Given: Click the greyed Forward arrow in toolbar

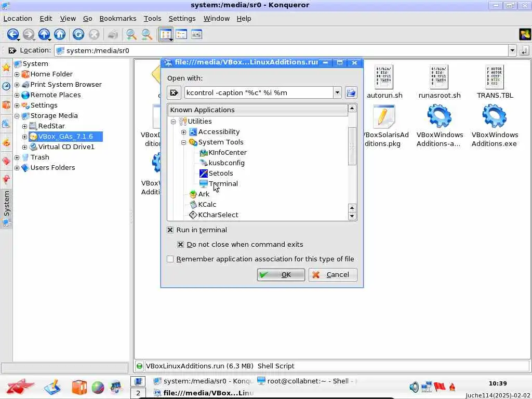Looking at the screenshot, I should pyautogui.click(x=29, y=34).
